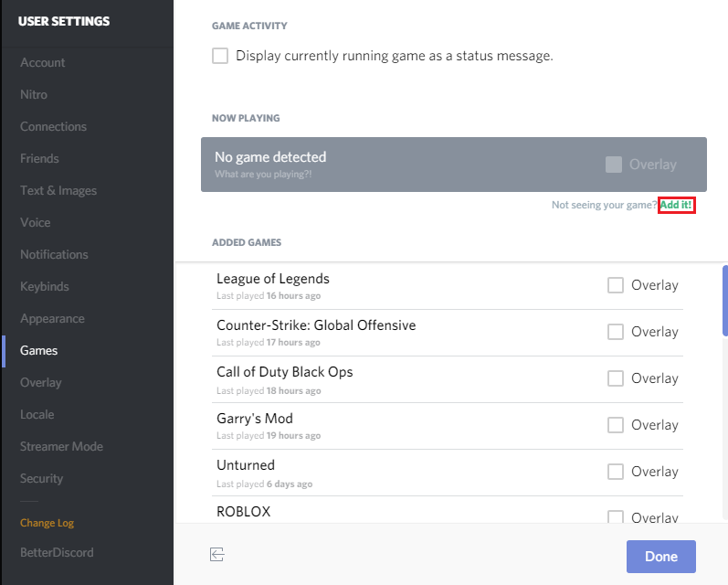Check Overlay box for Garry's Mod

(x=616, y=425)
